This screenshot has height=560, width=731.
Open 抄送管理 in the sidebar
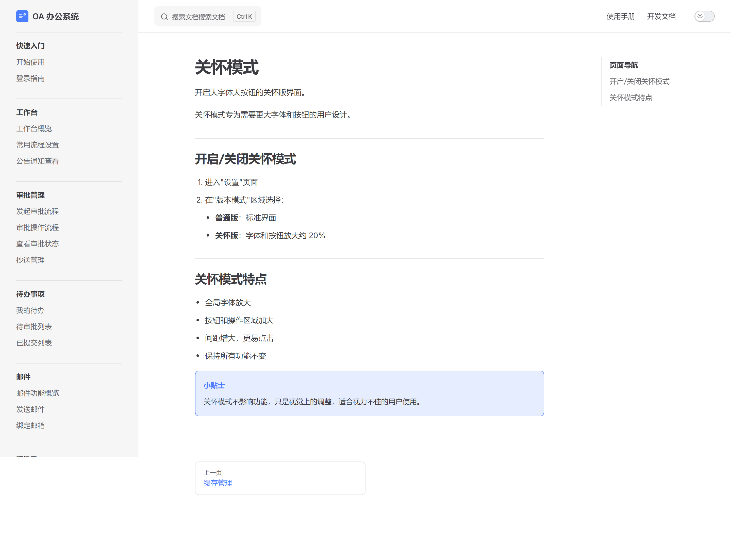point(30,260)
